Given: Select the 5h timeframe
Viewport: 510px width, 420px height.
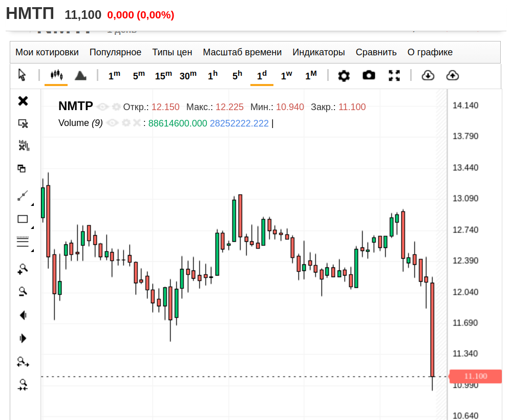Looking at the screenshot, I should point(237,75).
